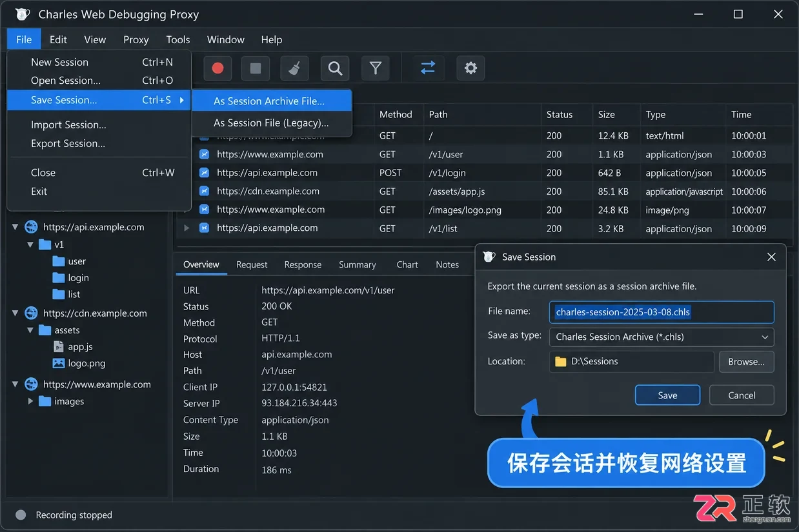Click the stop recording square icon

click(x=256, y=68)
